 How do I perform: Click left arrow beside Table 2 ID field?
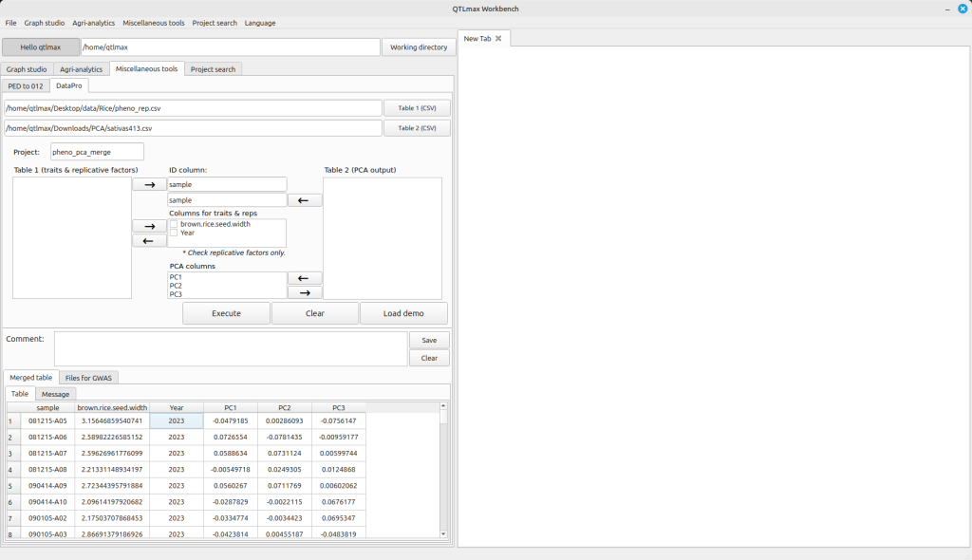click(x=305, y=200)
